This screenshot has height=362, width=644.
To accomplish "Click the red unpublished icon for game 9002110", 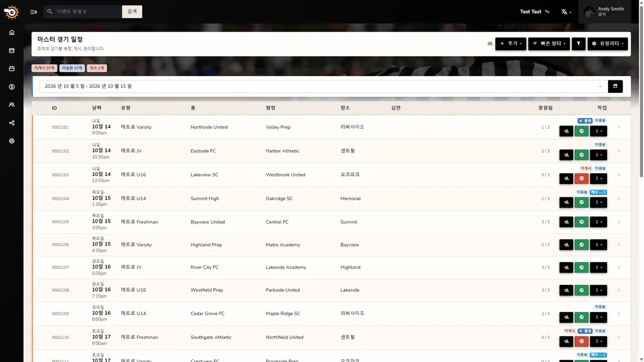I will [x=582, y=341].
